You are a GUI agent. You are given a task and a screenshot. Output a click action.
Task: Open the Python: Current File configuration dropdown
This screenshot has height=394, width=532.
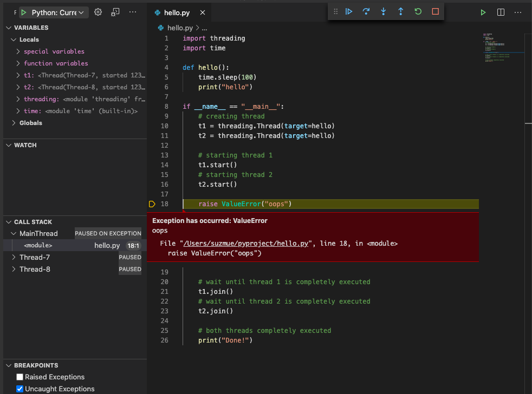coord(57,12)
